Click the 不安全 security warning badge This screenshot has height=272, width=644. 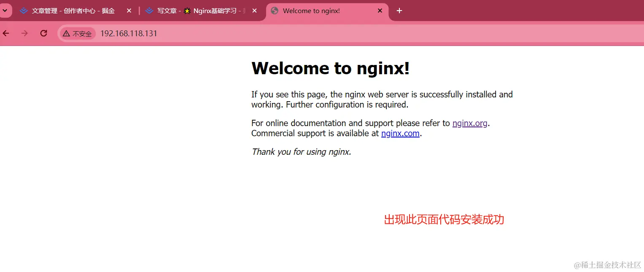click(x=77, y=33)
